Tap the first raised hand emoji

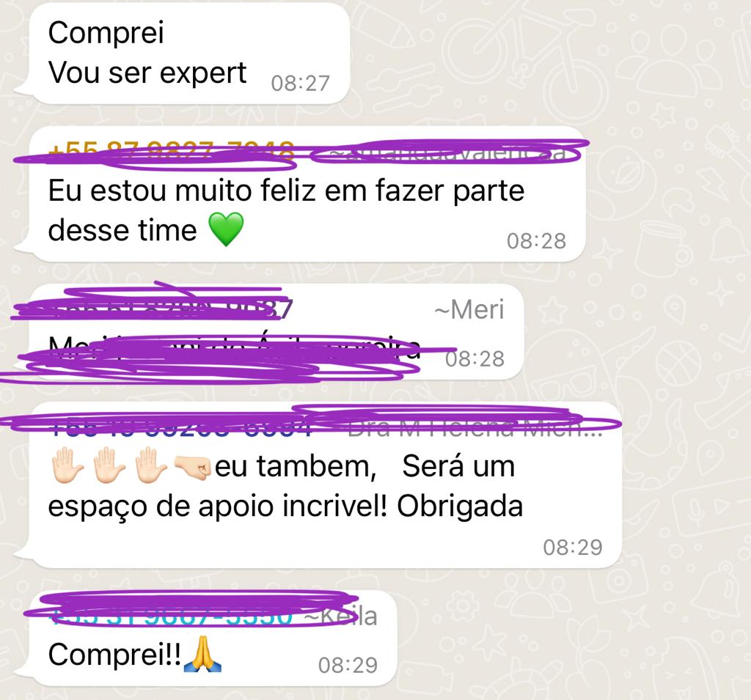tap(67, 465)
